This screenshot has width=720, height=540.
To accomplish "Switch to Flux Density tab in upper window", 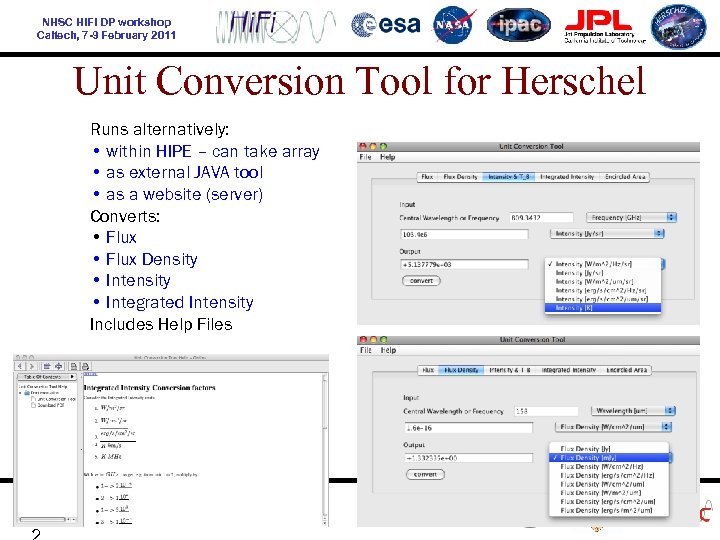I will (460, 177).
